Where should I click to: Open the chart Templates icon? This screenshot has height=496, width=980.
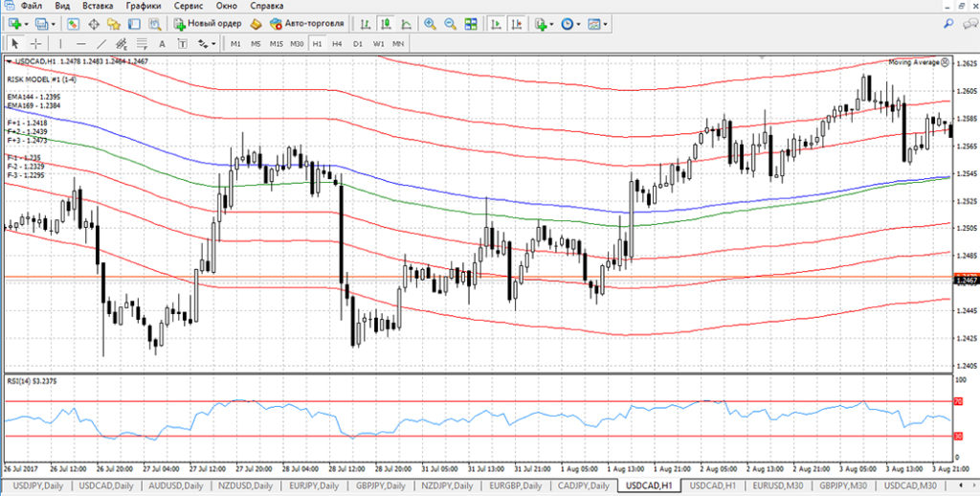click(x=593, y=24)
